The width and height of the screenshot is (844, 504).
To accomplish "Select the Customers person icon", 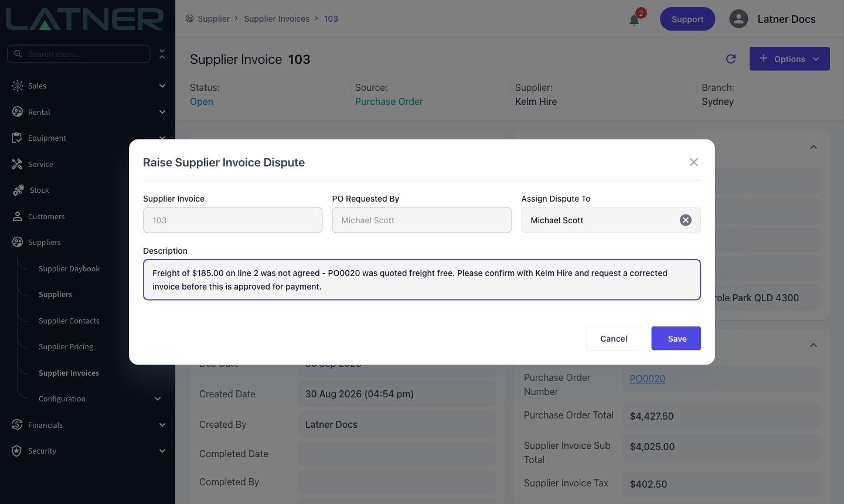I will 17,216.
